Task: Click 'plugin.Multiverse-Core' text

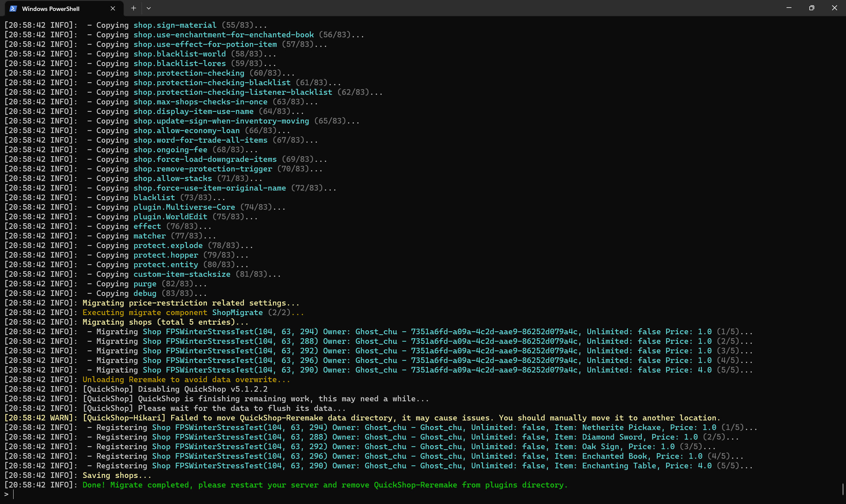Action: 184,207
